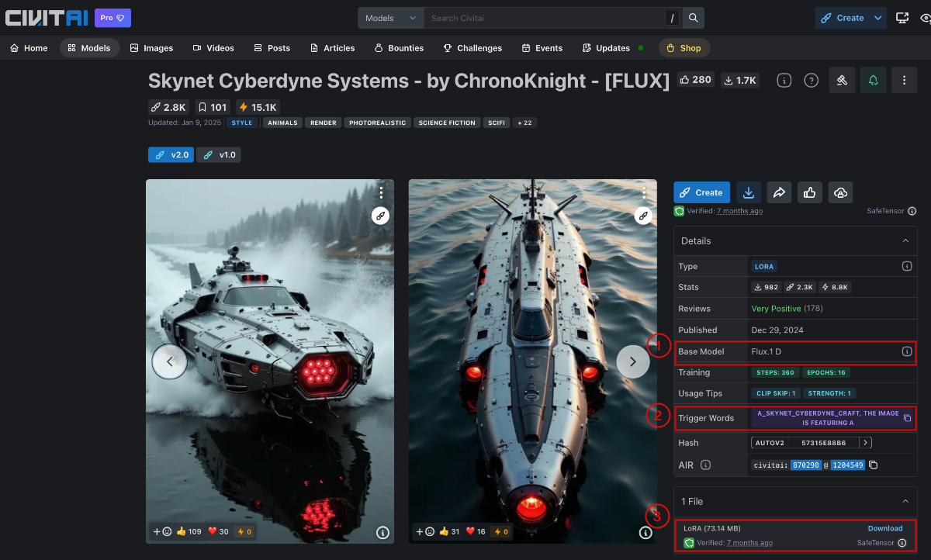Collapse the 1 File panel
The height and width of the screenshot is (560, 931).
click(x=905, y=501)
